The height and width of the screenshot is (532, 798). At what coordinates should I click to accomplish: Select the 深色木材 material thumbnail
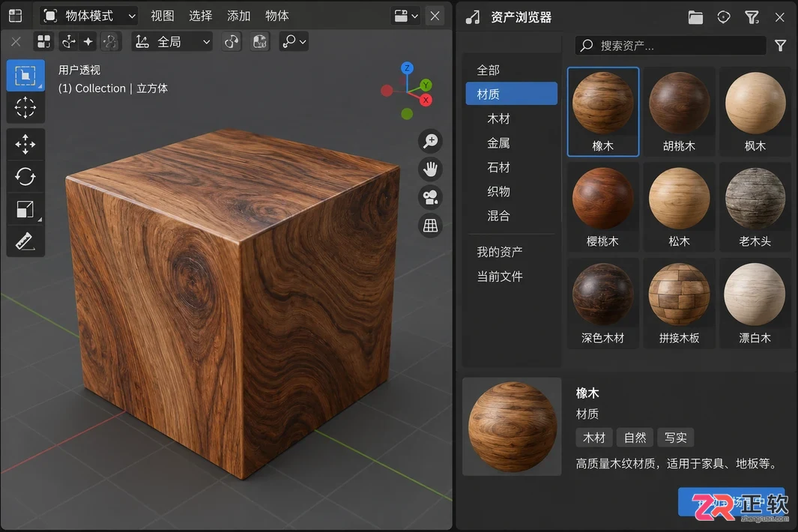pyautogui.click(x=603, y=303)
